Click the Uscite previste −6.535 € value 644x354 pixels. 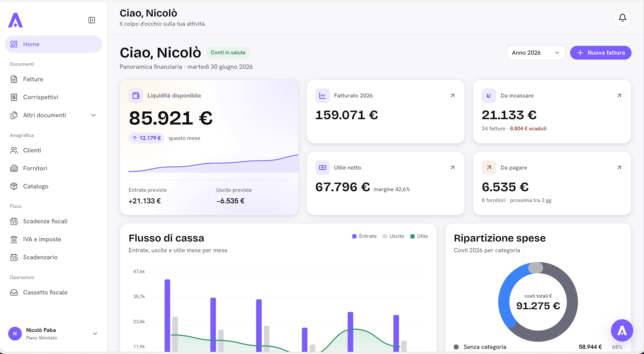click(x=230, y=201)
